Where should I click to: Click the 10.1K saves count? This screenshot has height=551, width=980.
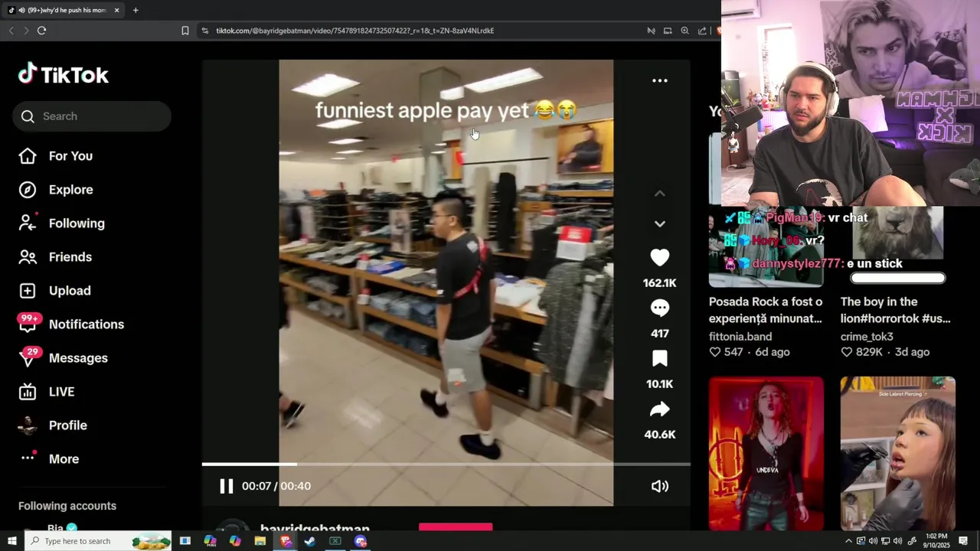(x=659, y=384)
